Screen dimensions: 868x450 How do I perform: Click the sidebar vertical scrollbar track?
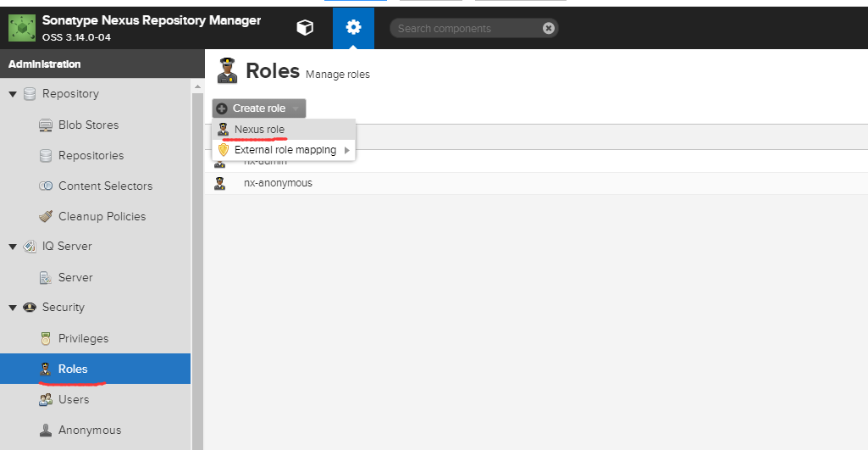[x=197, y=271]
